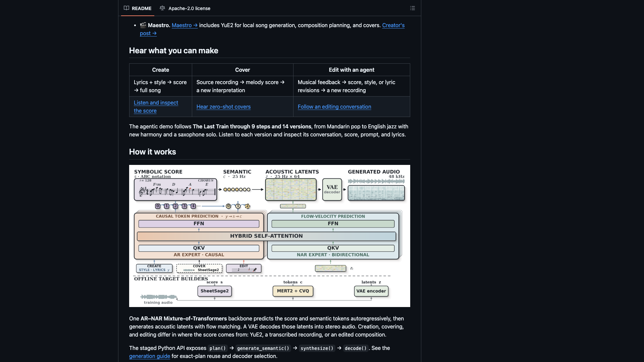Image resolution: width=644 pixels, height=362 pixels.
Task: Click the sheet music notation in diagram
Action: 175,190
